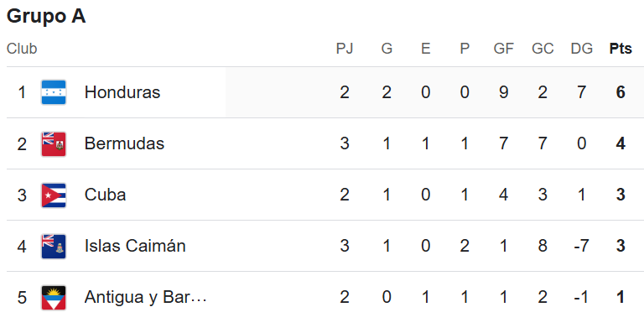Image resolution: width=644 pixels, height=328 pixels.
Task: Click the Cuba flag icon
Action: pos(54,195)
